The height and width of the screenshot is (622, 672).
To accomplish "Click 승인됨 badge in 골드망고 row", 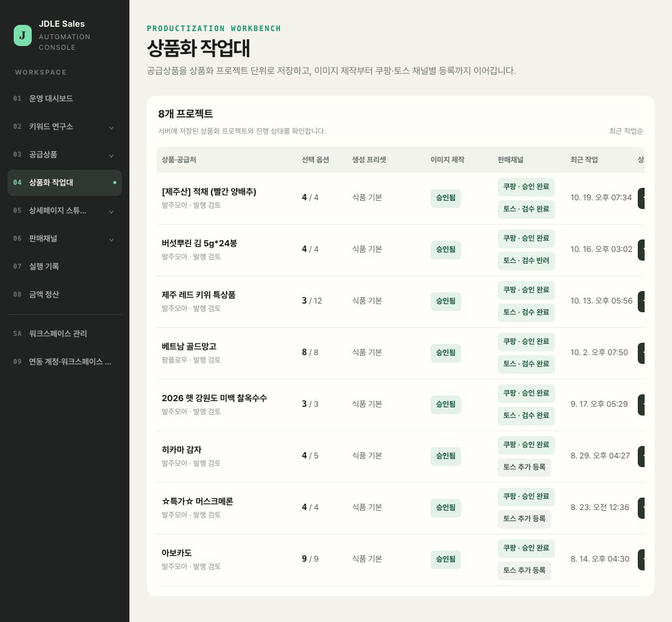I will coord(446,353).
